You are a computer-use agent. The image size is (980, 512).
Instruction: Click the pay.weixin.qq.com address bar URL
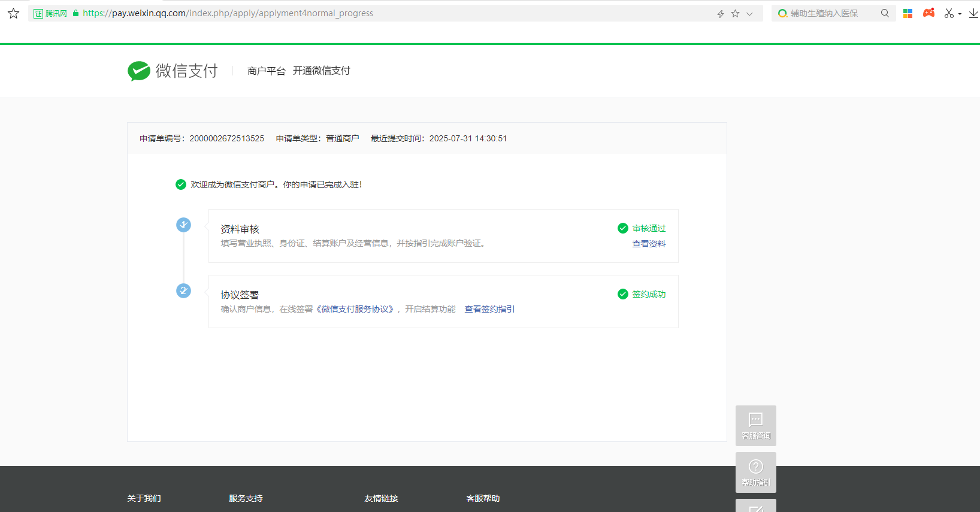click(228, 13)
